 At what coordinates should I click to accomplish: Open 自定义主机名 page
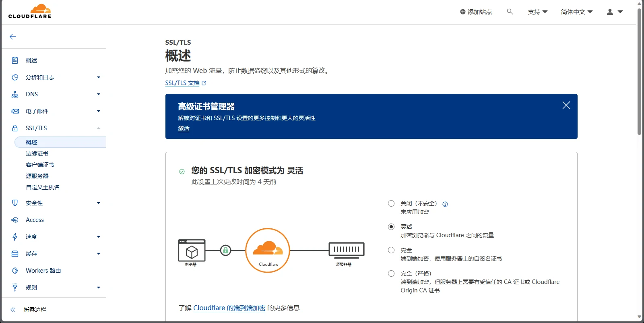pyautogui.click(x=43, y=187)
